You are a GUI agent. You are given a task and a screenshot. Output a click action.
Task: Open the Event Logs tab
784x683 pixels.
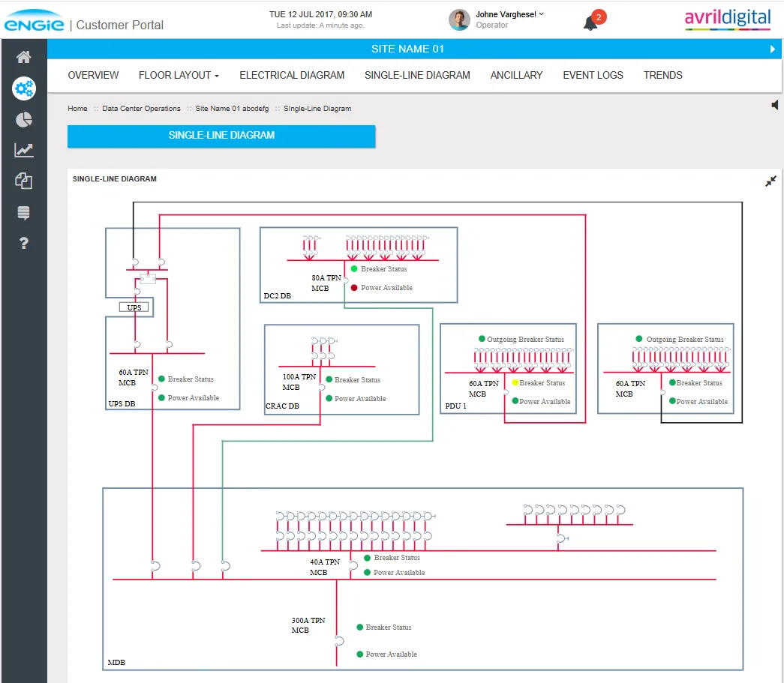(x=593, y=75)
